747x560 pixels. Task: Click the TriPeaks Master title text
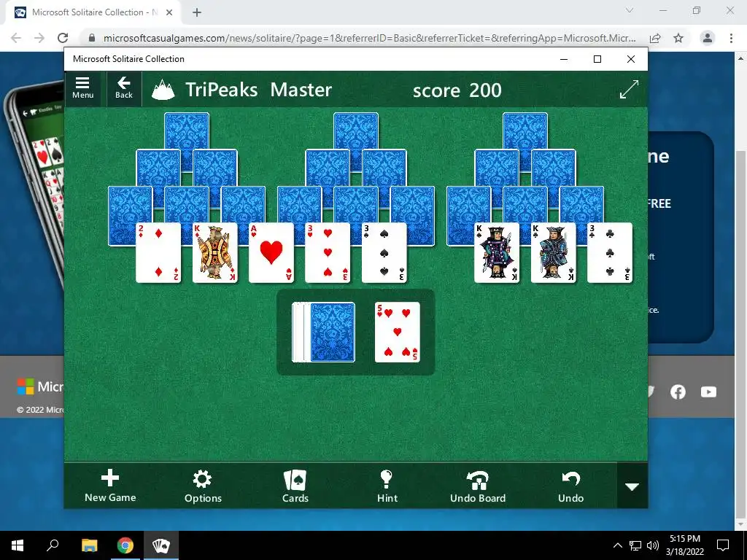259,90
